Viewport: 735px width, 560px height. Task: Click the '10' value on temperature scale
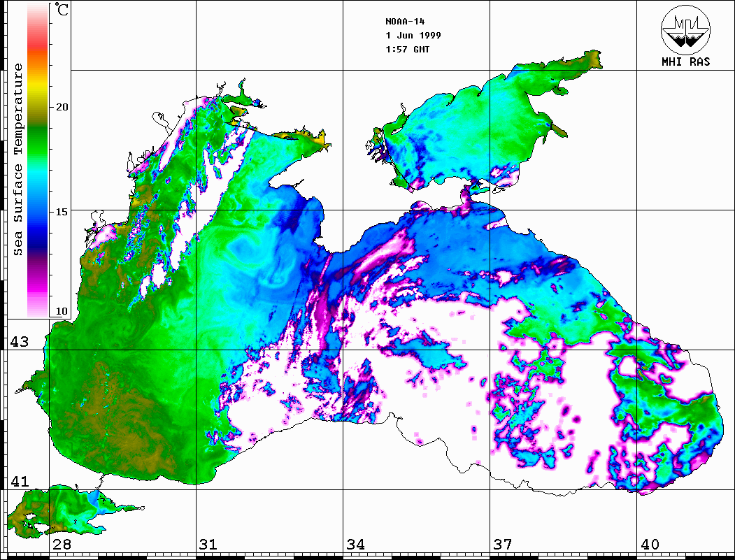tap(62, 311)
